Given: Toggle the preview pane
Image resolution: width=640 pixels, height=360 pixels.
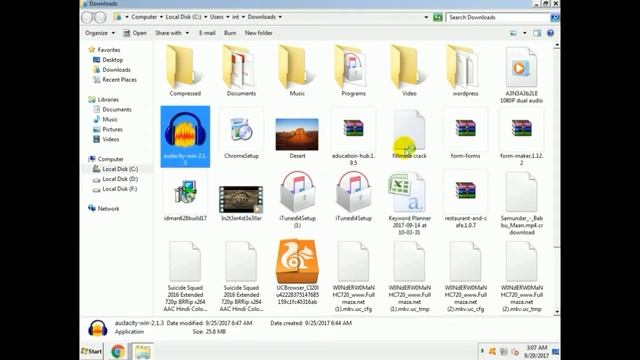Looking at the screenshot, I should coord(537,33).
